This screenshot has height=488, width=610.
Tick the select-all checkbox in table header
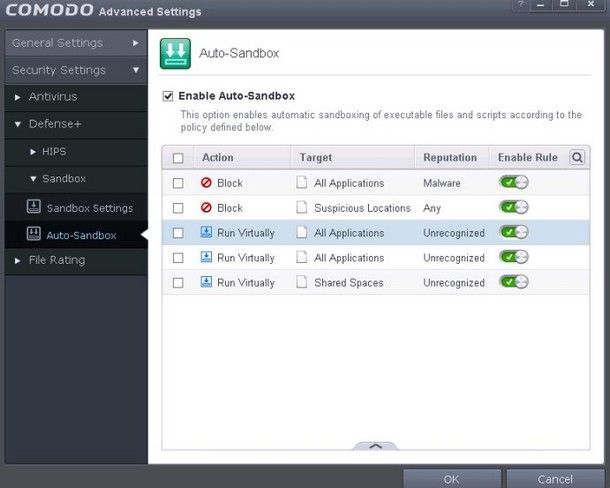pyautogui.click(x=178, y=158)
